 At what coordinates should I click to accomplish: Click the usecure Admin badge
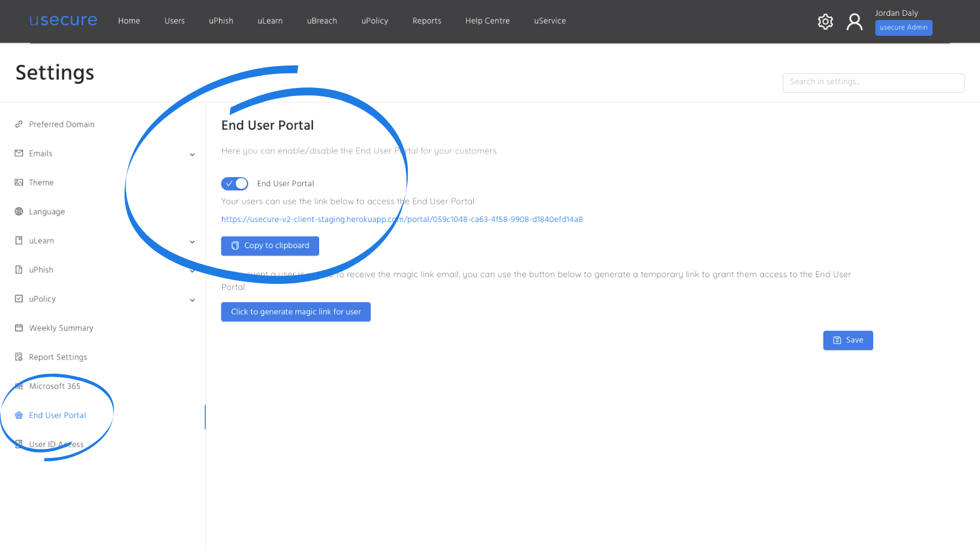click(x=904, y=27)
